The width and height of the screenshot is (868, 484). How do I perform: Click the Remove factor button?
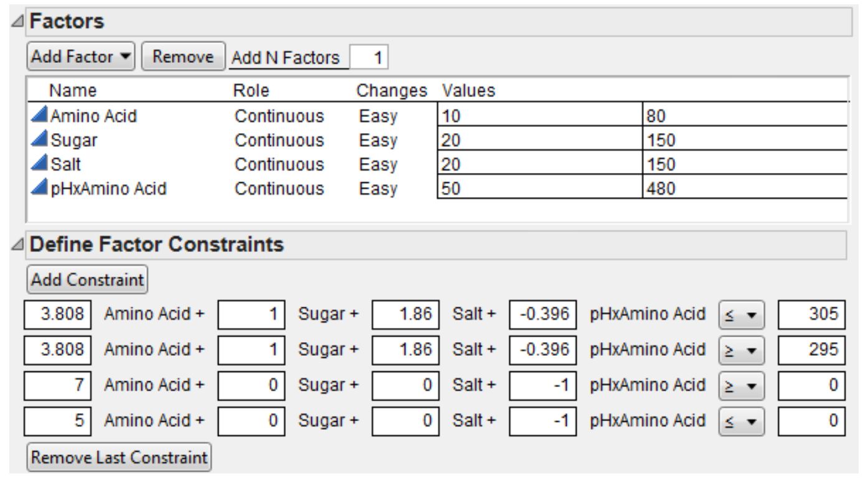[184, 57]
